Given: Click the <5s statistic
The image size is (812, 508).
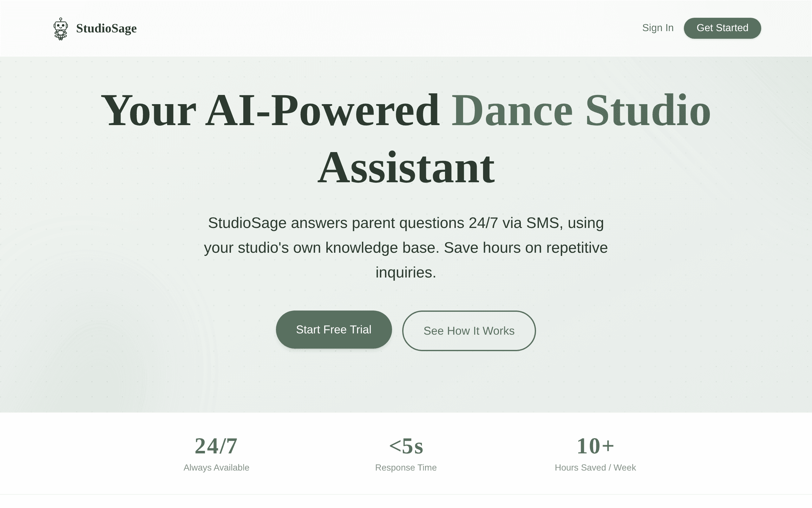Looking at the screenshot, I should 406,446.
